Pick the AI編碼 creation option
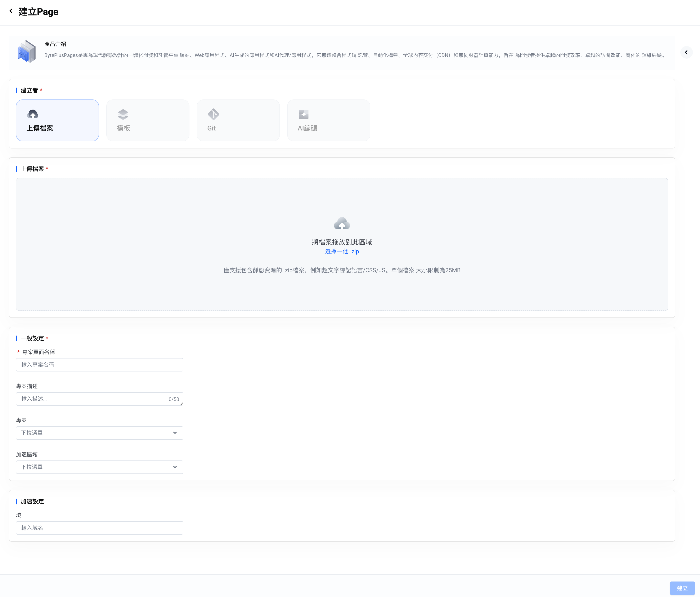The width and height of the screenshot is (700, 597). point(328,121)
